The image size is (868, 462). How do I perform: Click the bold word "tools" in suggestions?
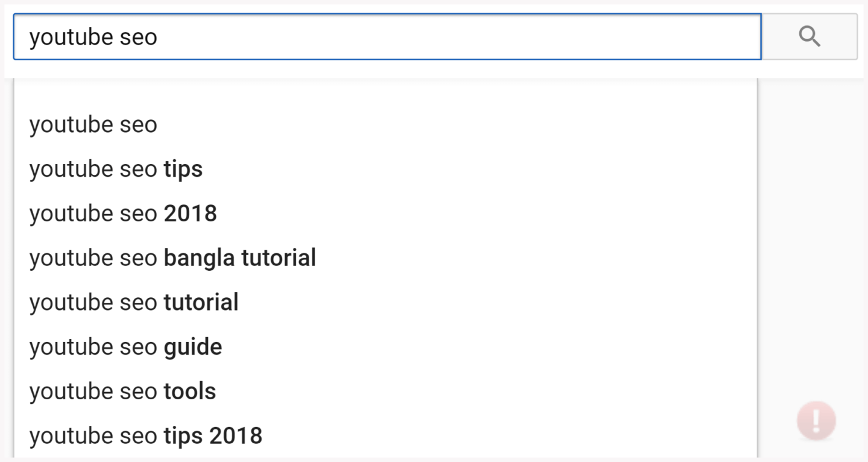click(190, 391)
